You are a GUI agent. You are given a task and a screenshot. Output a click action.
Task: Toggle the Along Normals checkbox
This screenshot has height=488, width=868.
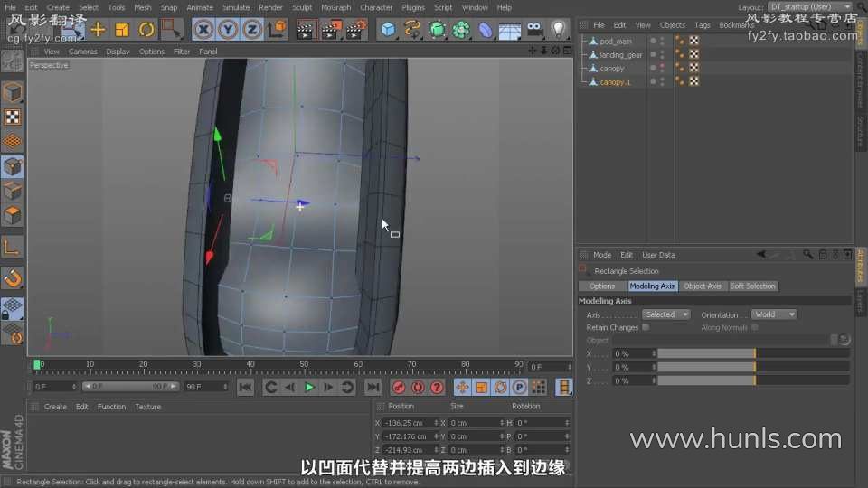[x=754, y=327]
